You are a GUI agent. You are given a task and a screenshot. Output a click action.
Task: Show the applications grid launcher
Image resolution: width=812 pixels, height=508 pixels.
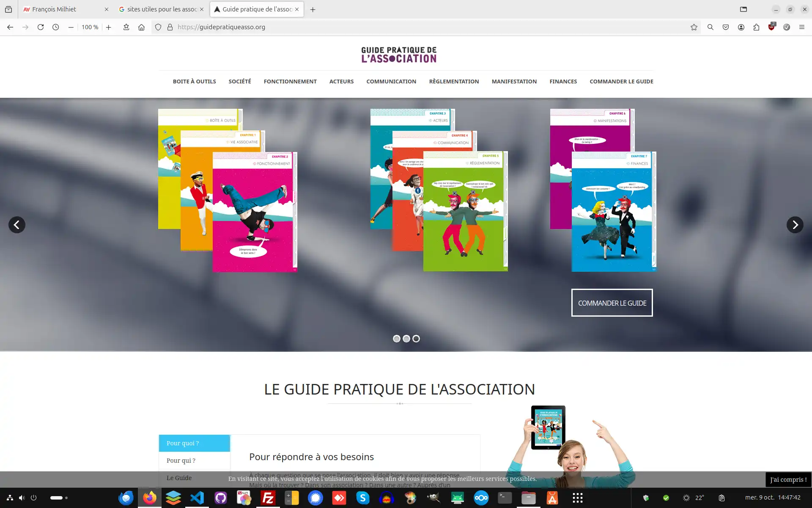pyautogui.click(x=578, y=498)
